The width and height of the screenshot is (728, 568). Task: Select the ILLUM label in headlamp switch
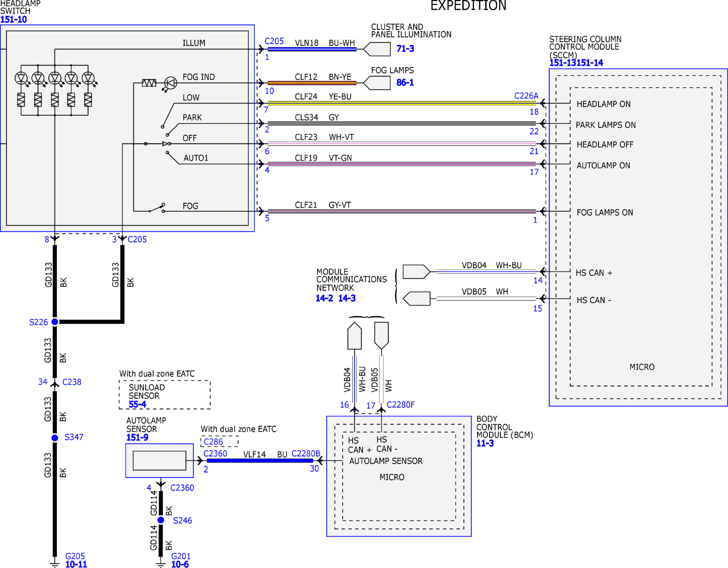click(x=194, y=43)
